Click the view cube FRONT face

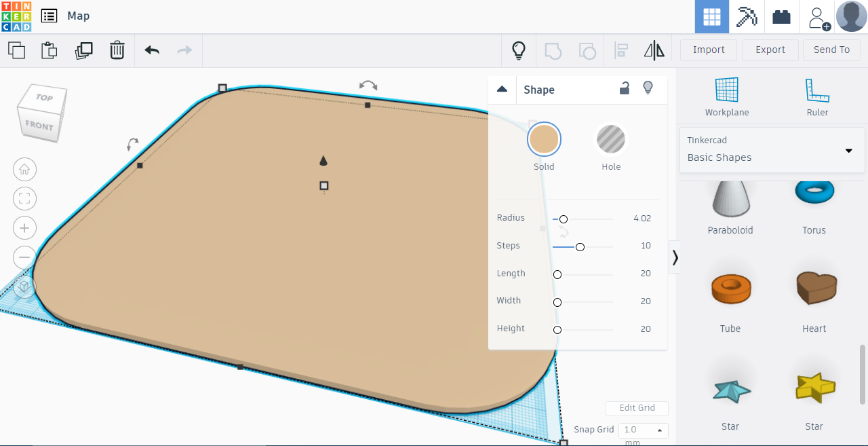tap(39, 126)
